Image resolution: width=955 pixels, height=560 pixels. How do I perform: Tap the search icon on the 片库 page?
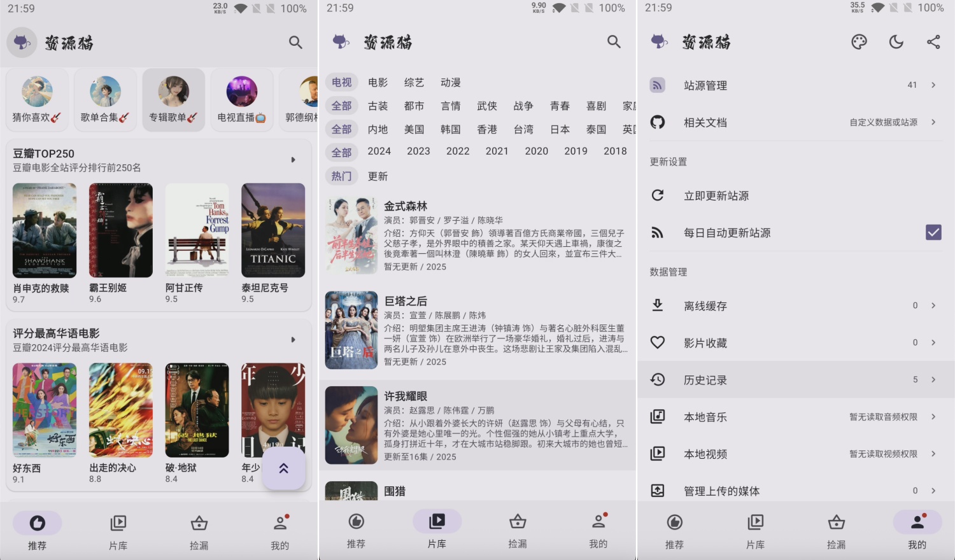point(614,42)
